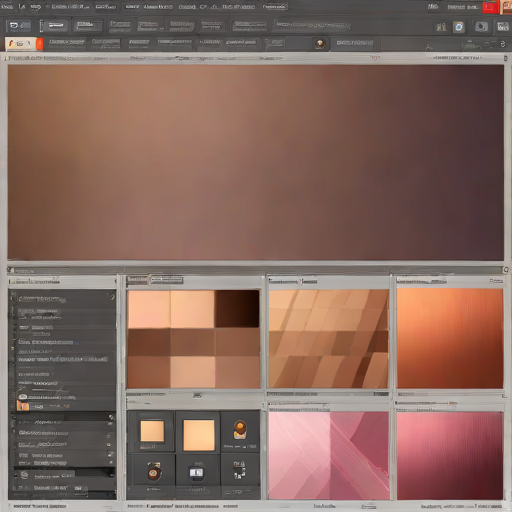Click the small circle icon ending the divider bar
Viewport: 512px width, 512px height.
[506, 269]
